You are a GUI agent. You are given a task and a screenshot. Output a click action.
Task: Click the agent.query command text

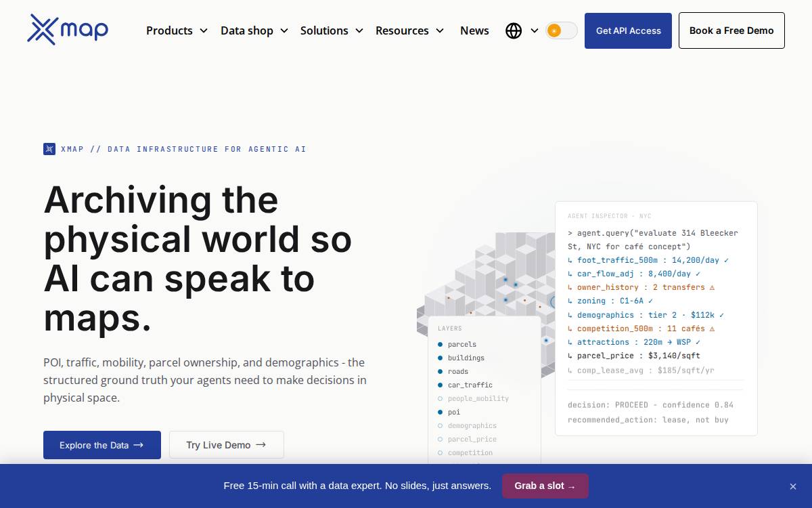(x=653, y=240)
